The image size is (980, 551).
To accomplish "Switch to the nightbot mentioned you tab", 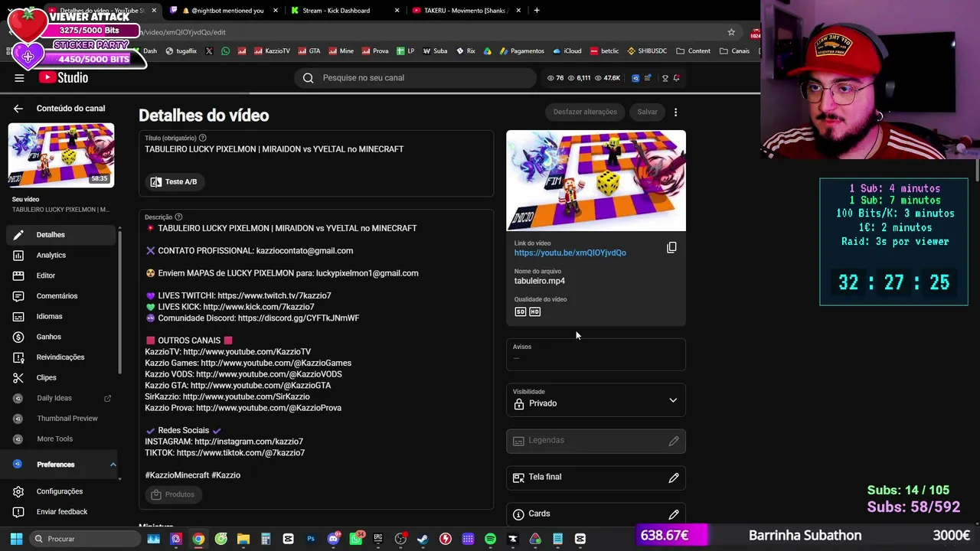I will click(x=223, y=11).
